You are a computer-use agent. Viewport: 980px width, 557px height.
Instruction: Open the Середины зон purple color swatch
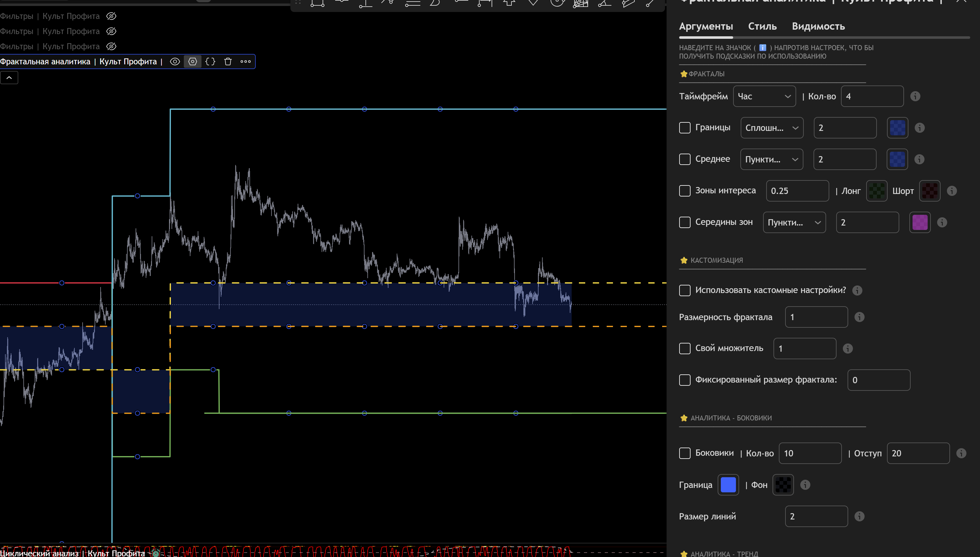pos(919,222)
